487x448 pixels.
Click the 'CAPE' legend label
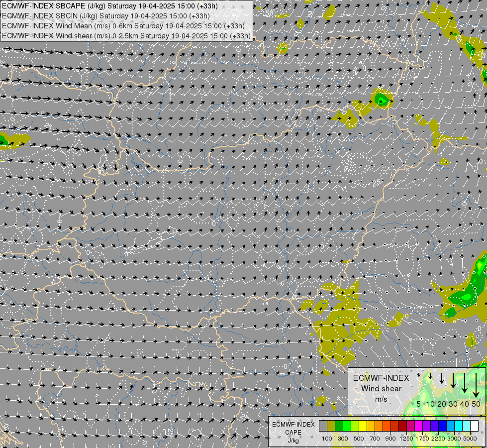[x=293, y=433]
